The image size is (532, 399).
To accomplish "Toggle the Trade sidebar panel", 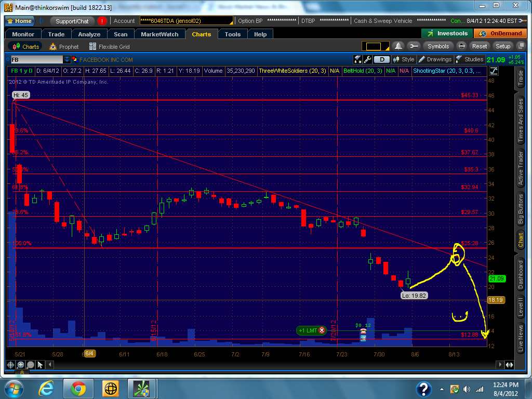I will point(521,78).
